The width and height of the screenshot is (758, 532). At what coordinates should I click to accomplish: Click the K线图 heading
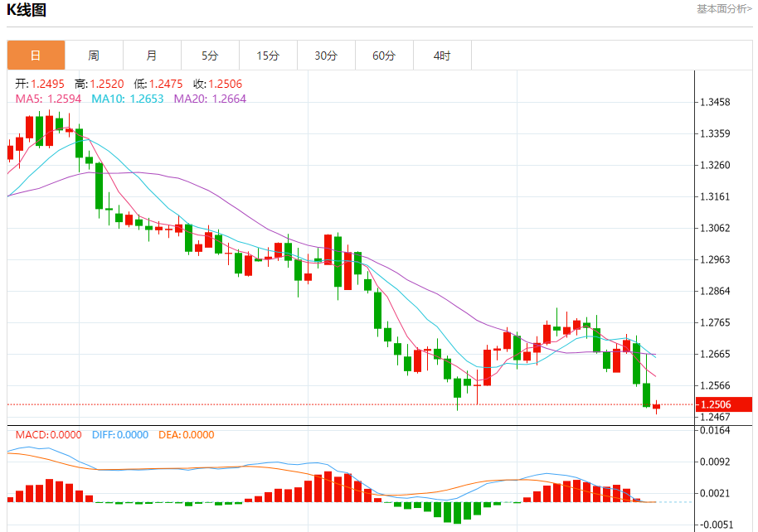tap(26, 10)
